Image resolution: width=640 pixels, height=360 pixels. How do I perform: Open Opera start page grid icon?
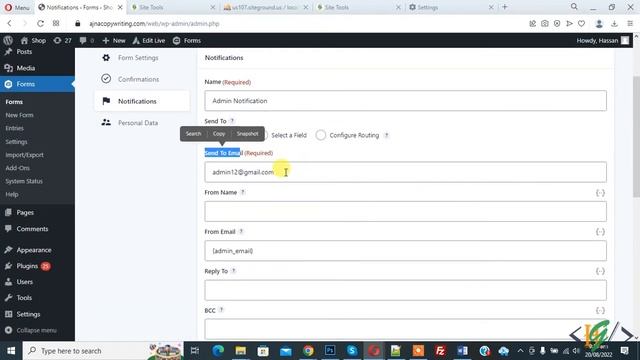pyautogui.click(x=56, y=24)
